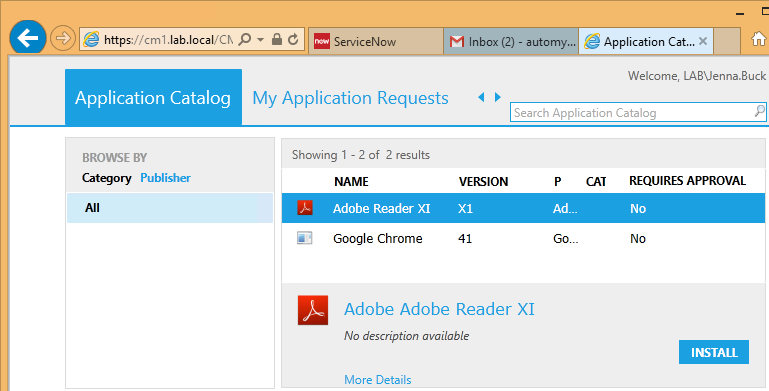
Task: Click the Adobe Adobe Reader XI title
Action: [439, 309]
